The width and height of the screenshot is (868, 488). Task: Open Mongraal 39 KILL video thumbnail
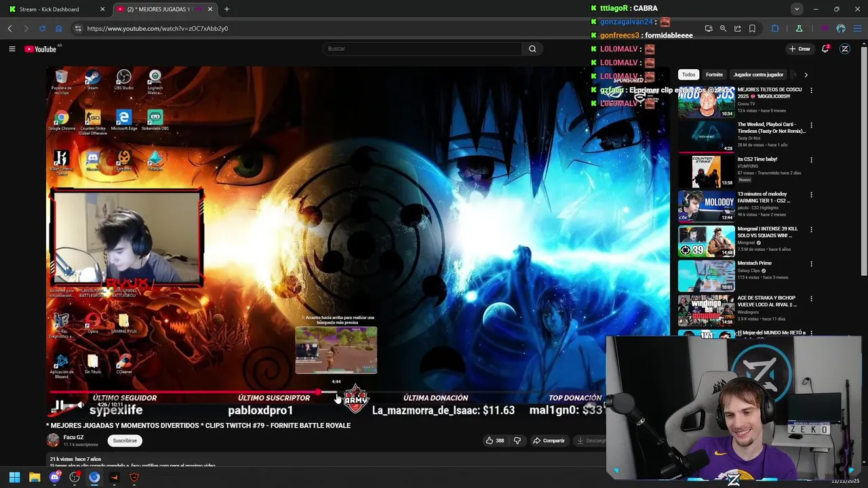[707, 241]
